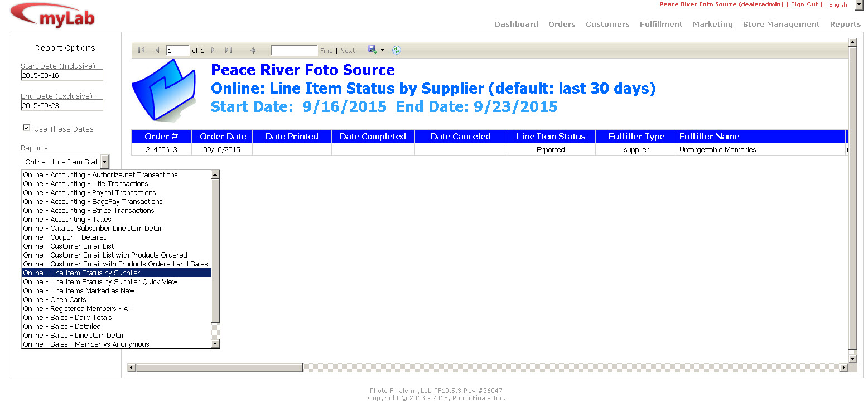The width and height of the screenshot is (868, 408).
Task: Go to previous report page icon
Action: click(x=157, y=50)
